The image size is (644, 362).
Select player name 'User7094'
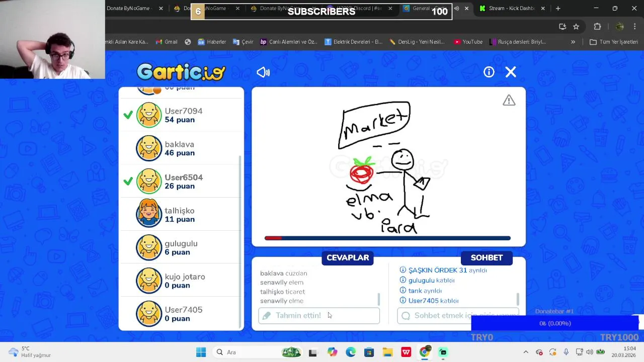184,111
